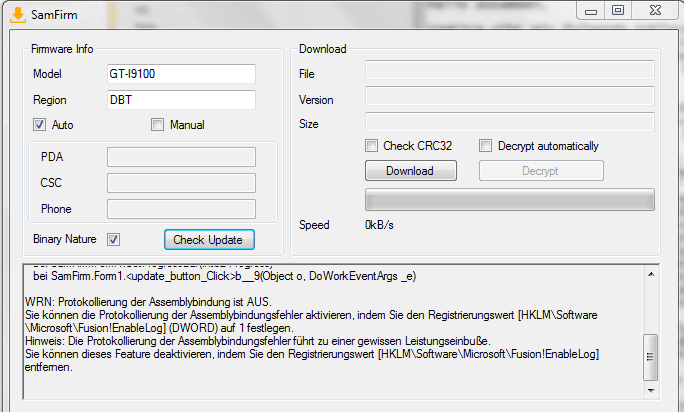The height and width of the screenshot is (412, 684).
Task: Click the SamFirm download arrow title icon
Action: [17, 14]
